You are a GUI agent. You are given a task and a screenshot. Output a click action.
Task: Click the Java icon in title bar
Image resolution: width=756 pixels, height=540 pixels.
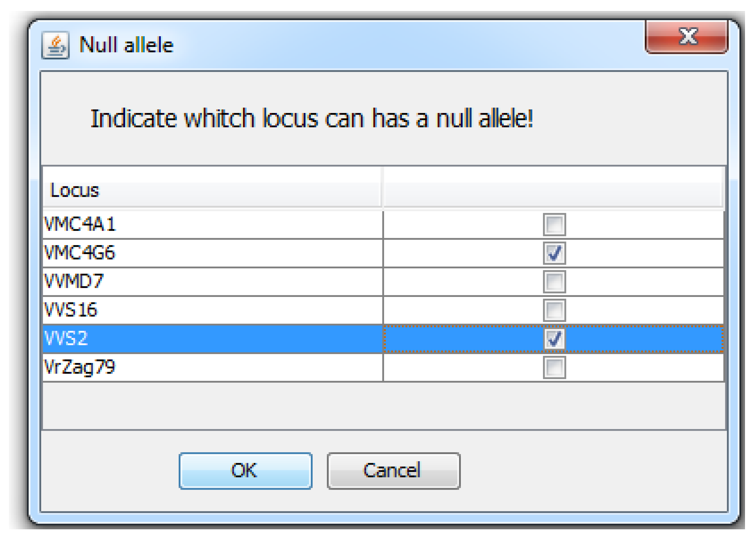click(55, 45)
